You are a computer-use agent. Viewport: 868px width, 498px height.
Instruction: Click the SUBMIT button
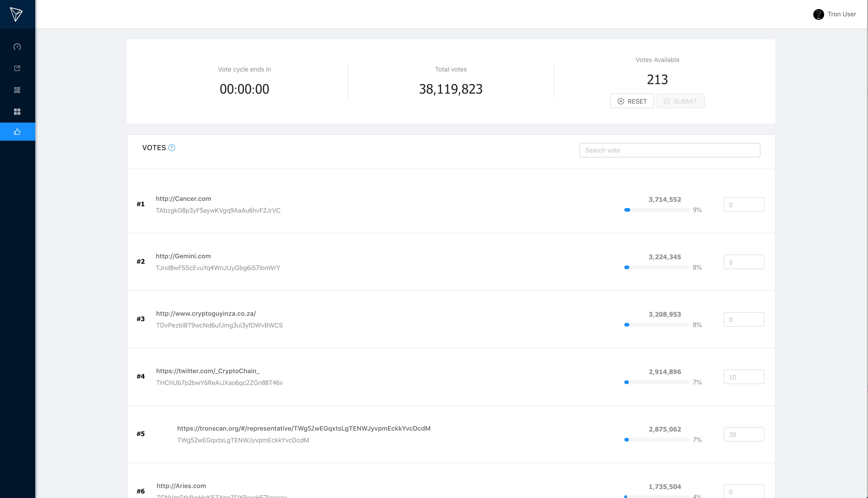680,101
